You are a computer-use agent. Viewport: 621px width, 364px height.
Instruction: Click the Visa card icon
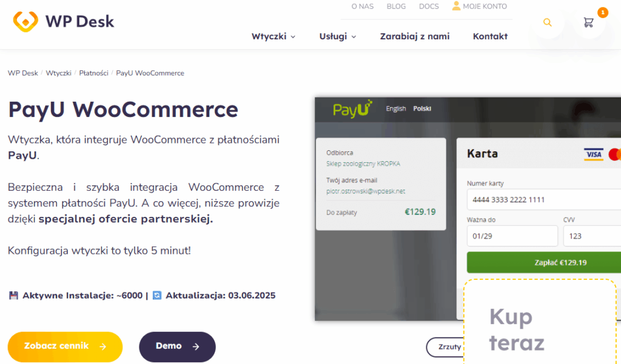593,154
